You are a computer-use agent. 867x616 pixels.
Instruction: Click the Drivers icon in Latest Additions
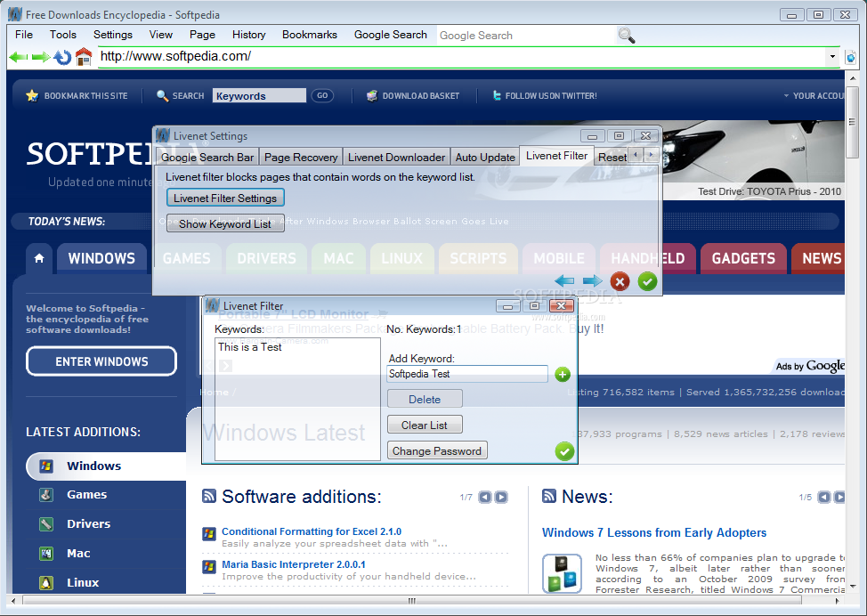46,523
